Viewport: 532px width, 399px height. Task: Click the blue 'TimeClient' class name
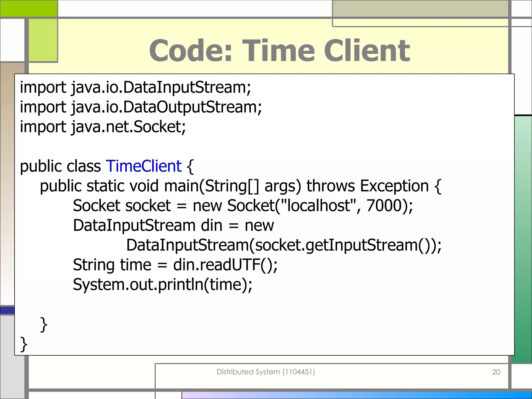[144, 166]
